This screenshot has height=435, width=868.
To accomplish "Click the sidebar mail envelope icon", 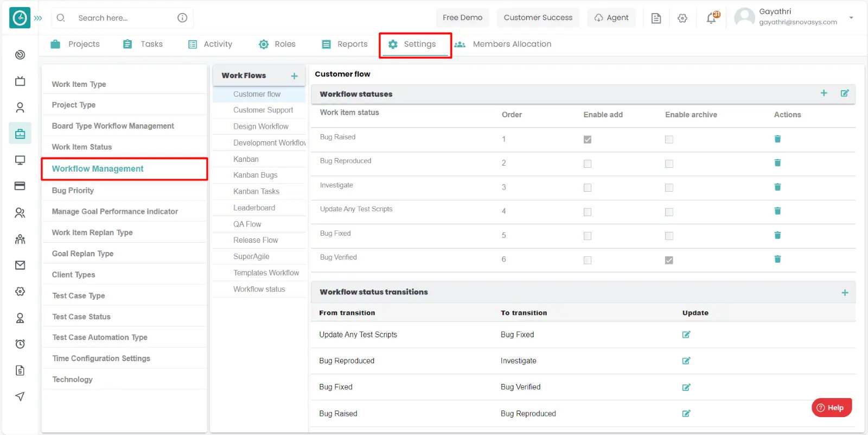I will tap(20, 265).
